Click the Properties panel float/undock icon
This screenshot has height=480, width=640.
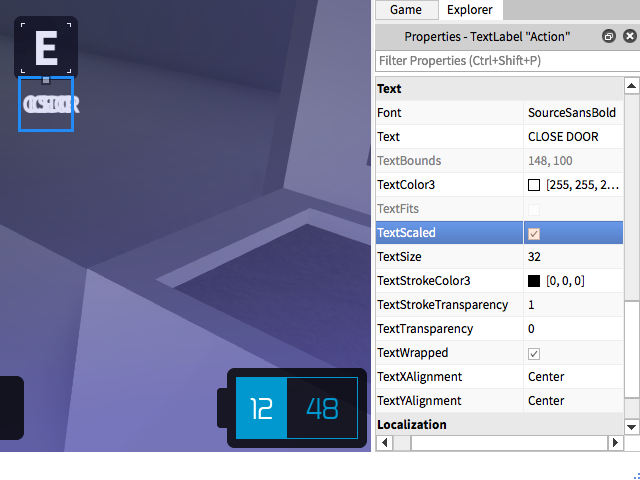(x=609, y=36)
